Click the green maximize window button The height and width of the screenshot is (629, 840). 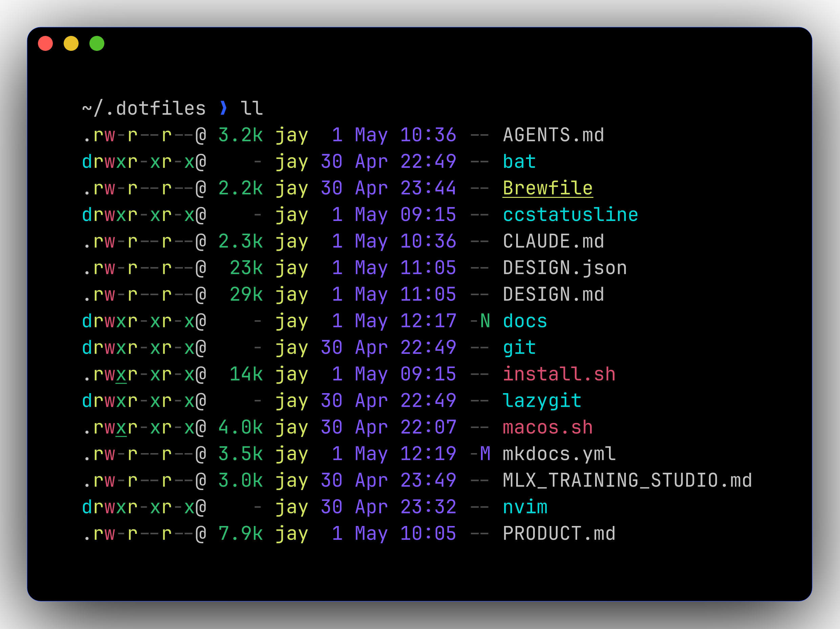click(97, 43)
